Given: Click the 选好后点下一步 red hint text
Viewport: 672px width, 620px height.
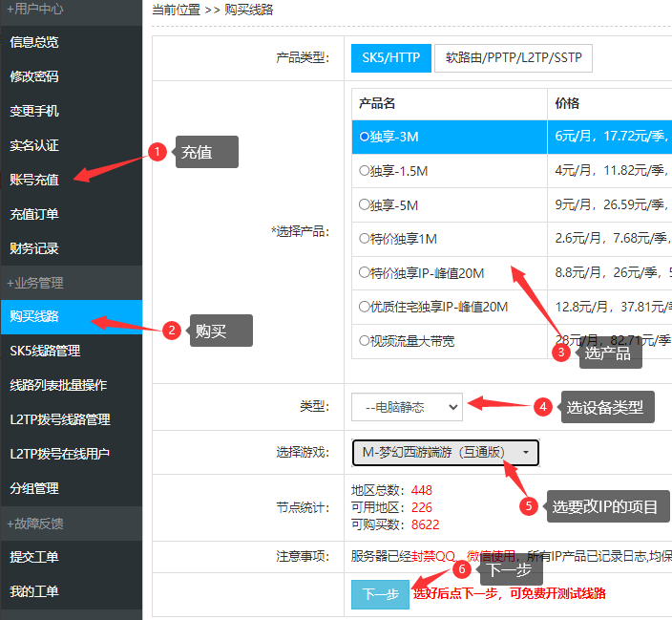Looking at the screenshot, I should (509, 594).
